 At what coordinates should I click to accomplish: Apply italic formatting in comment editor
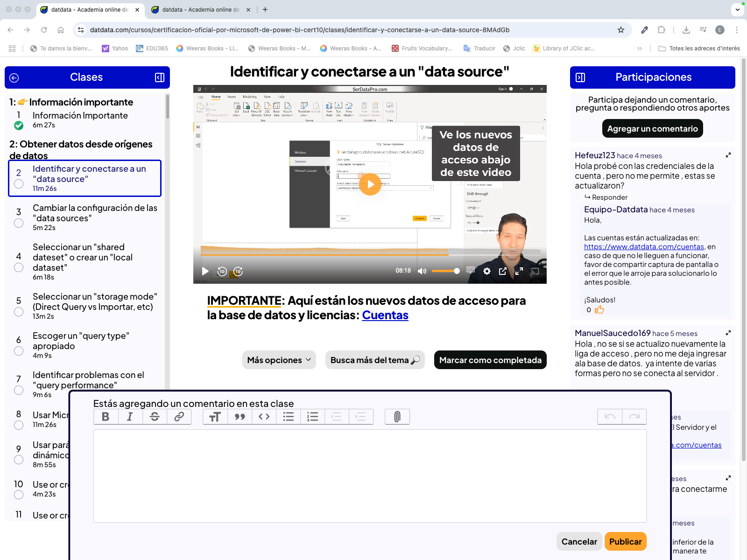click(x=130, y=417)
